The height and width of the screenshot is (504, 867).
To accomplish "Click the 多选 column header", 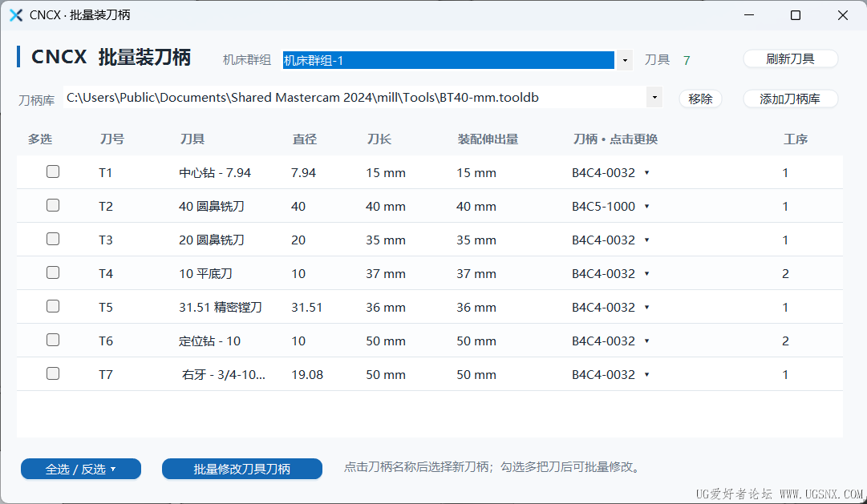I will click(40, 139).
